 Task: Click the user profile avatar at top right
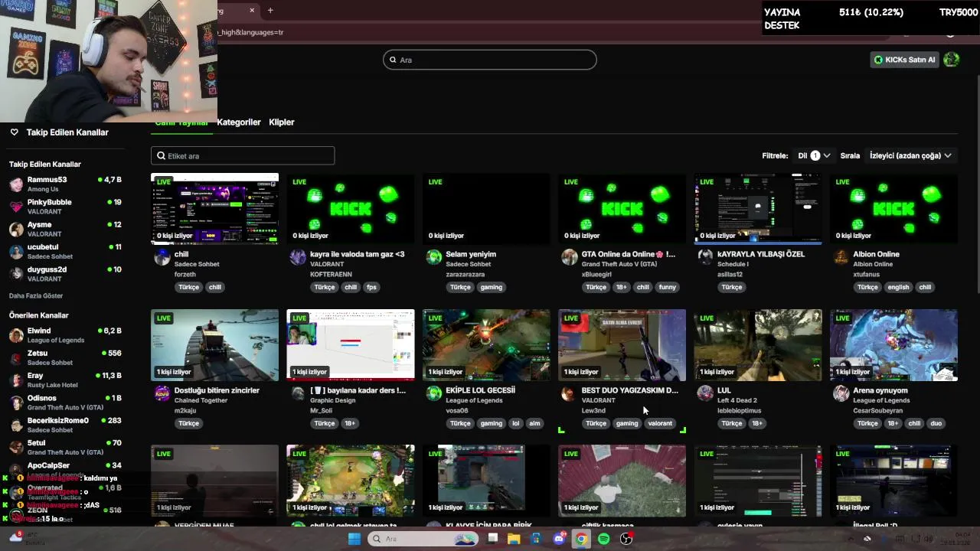pyautogui.click(x=952, y=60)
